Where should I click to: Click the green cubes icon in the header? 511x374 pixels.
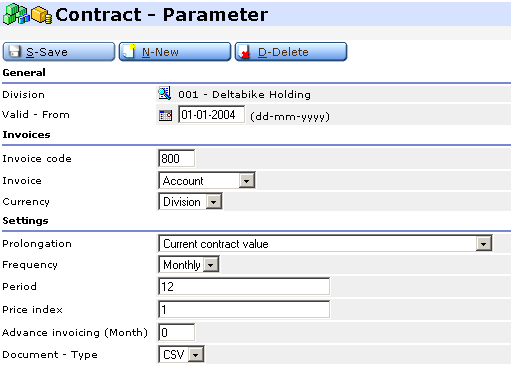coord(16,14)
